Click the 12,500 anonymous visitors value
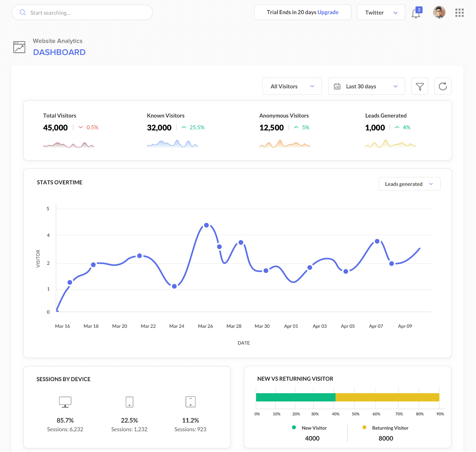Viewport: 476px width, 452px height. pyautogui.click(x=272, y=128)
